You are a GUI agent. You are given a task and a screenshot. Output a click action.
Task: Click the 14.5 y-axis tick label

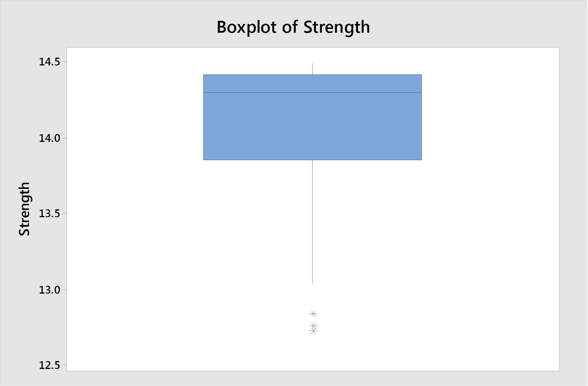(x=49, y=62)
